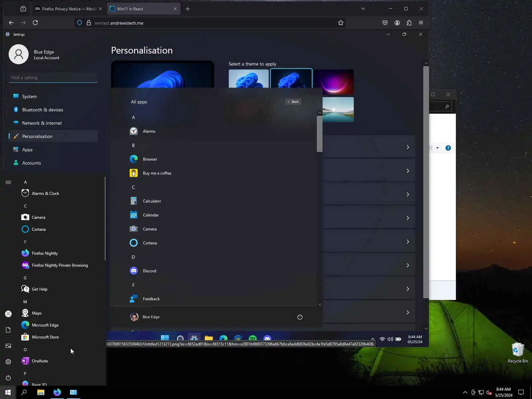
Task: Open Firefox View from the tab bar
Action: tap(23, 9)
